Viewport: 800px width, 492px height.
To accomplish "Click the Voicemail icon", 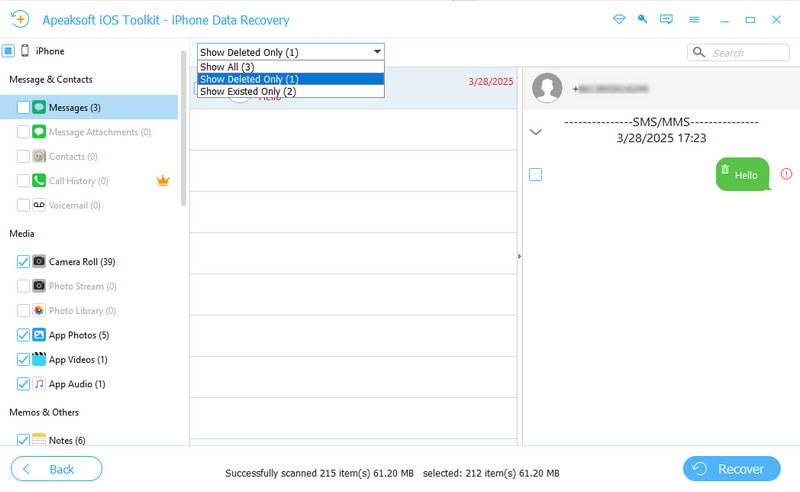I will pos(39,205).
